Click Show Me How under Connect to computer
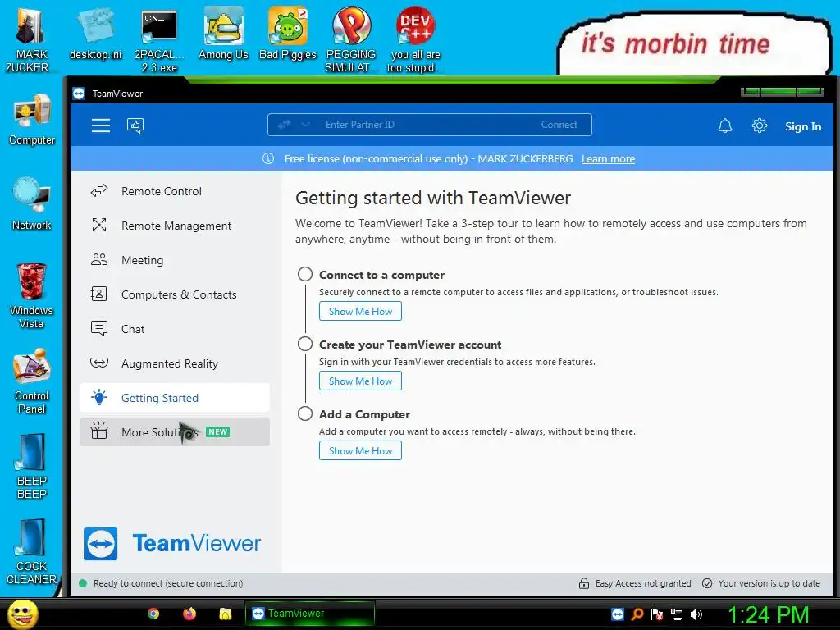The width and height of the screenshot is (840, 630). [360, 311]
